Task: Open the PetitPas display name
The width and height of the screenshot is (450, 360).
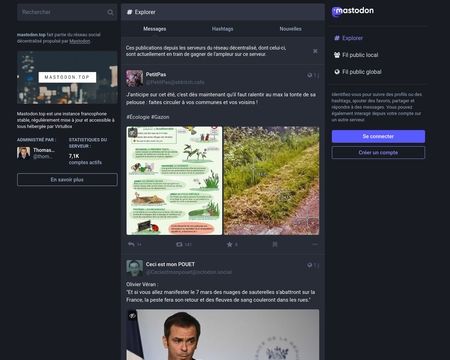Action: coord(156,74)
